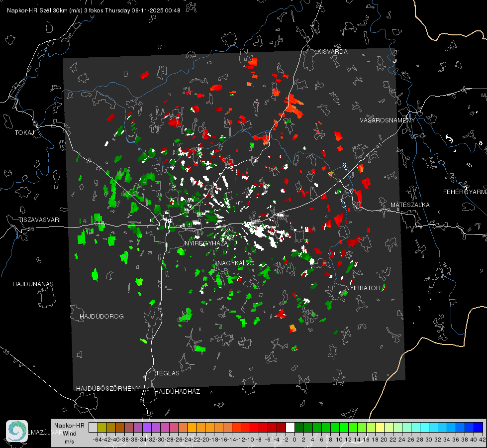Select the TISZAVASVÁRI label

(x=39, y=220)
